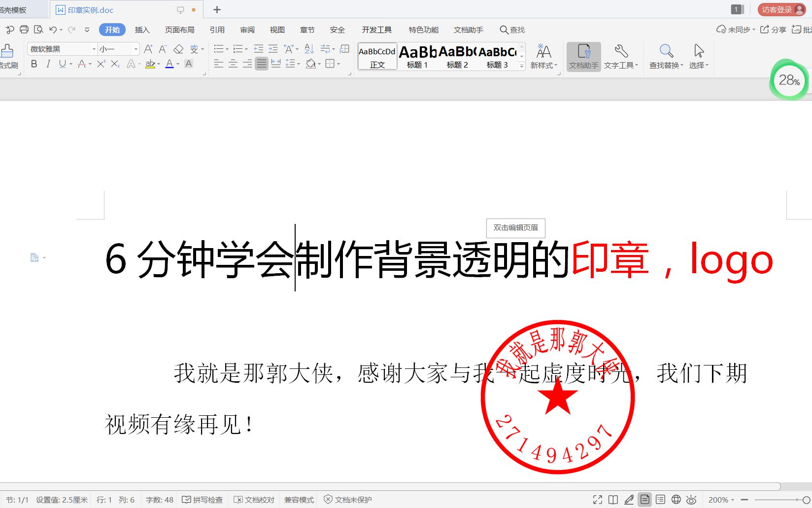Viewport: 812px width, 508px height.
Task: Toggle italic formatting
Action: 48,64
